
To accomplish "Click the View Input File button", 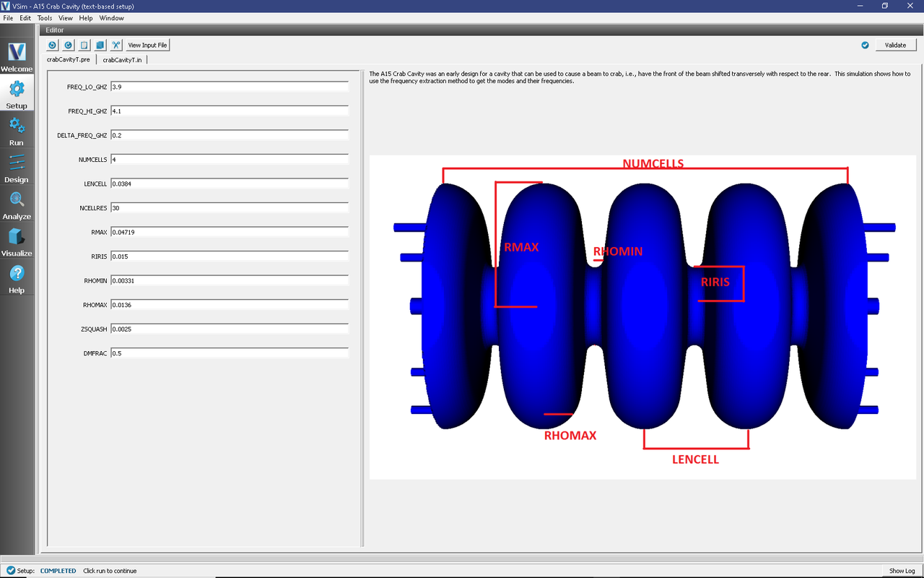I will click(147, 45).
